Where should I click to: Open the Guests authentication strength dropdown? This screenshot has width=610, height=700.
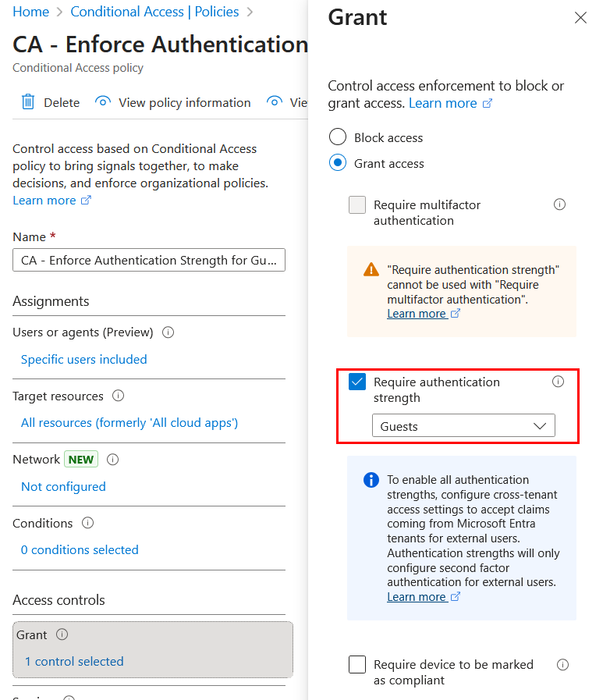pos(463,426)
